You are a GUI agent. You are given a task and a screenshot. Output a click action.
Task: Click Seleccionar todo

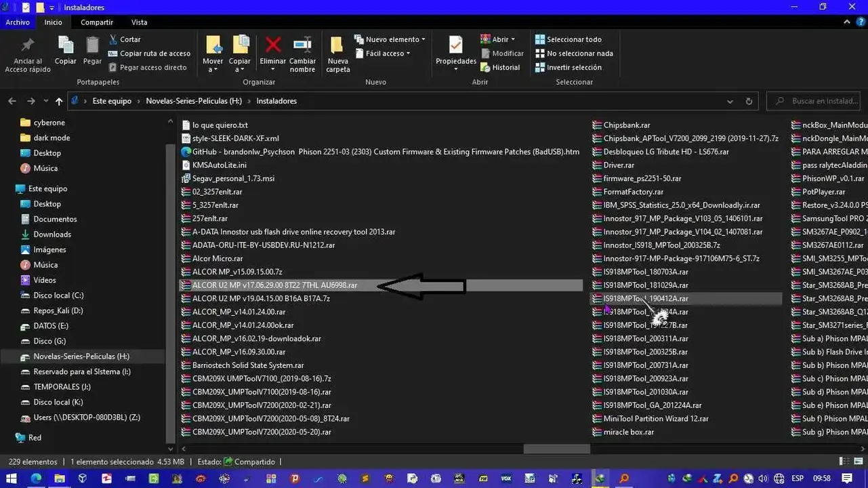pos(568,39)
